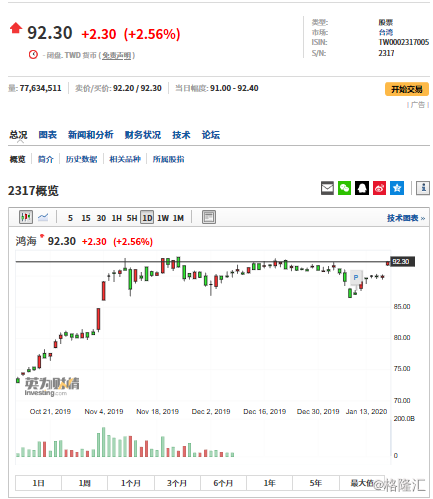Open the 历史数据 sub-tab

[x=81, y=159]
